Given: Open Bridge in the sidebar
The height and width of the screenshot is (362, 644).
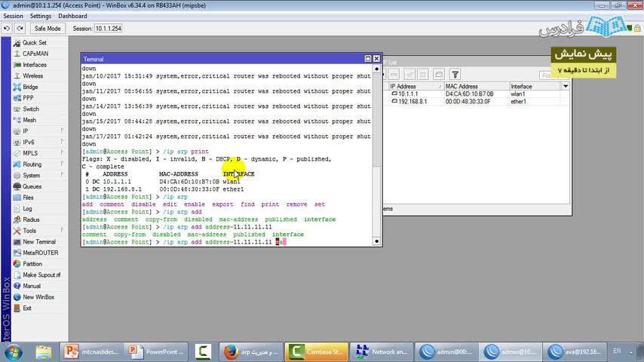Looking at the screenshot, I should (x=30, y=87).
